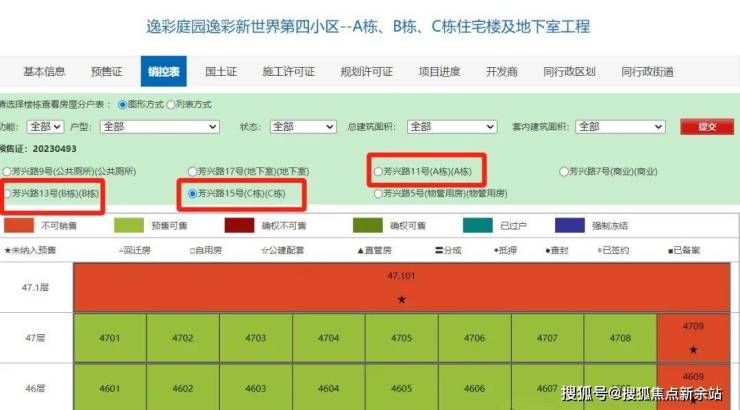Open the 同行政区划 tab
The height and width of the screenshot is (410, 740).
[x=569, y=72]
